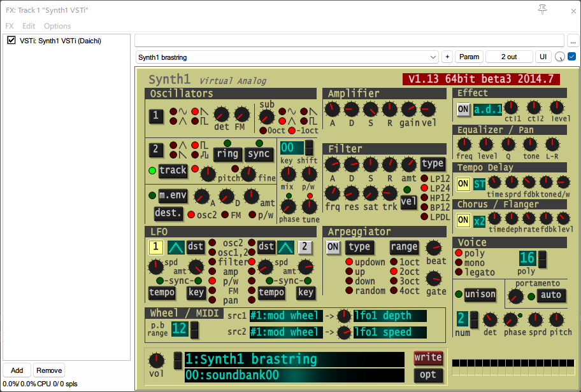This screenshot has height=392, width=581.
Task: Click the Filter frq cutoff knob
Action: coord(333,193)
